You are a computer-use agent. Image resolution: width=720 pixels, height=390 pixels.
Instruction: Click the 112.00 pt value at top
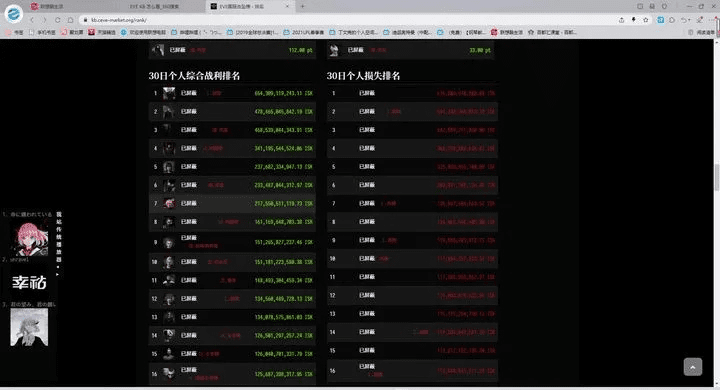(x=301, y=50)
